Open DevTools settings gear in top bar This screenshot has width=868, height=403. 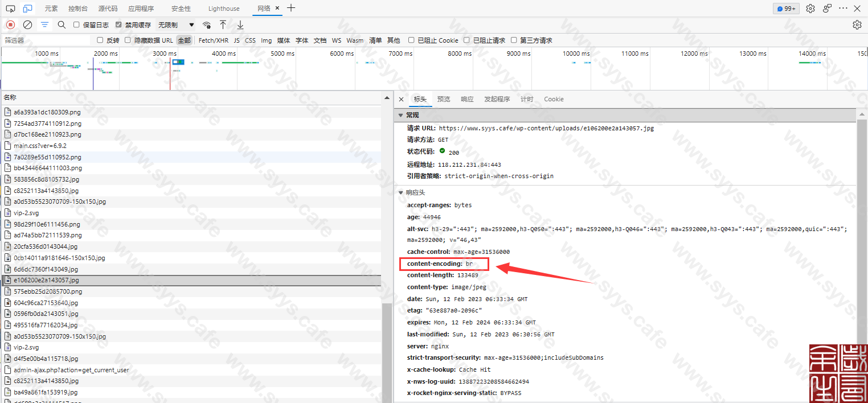[x=810, y=9]
